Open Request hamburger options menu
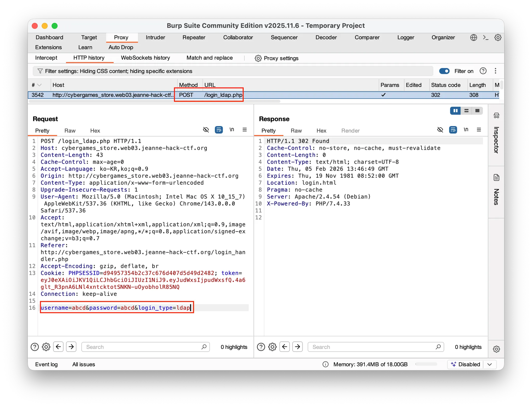 [244, 130]
